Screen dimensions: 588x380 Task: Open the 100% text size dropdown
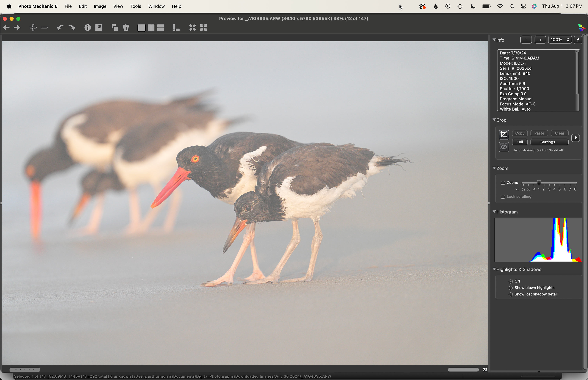[x=560, y=40]
